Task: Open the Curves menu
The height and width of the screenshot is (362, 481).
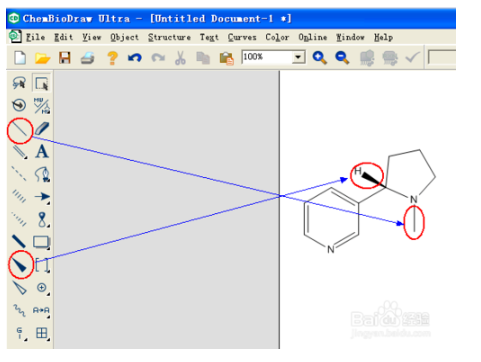Action: coord(242,37)
